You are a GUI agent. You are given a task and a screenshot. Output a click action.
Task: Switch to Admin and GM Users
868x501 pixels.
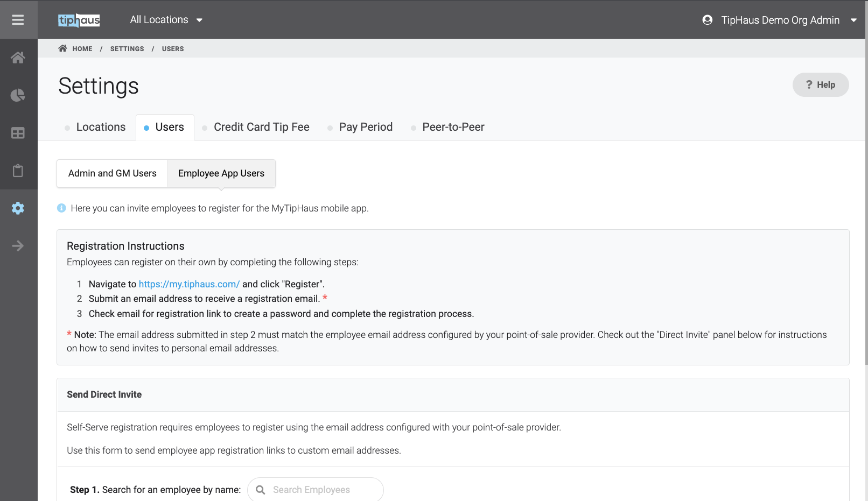pyautogui.click(x=112, y=173)
